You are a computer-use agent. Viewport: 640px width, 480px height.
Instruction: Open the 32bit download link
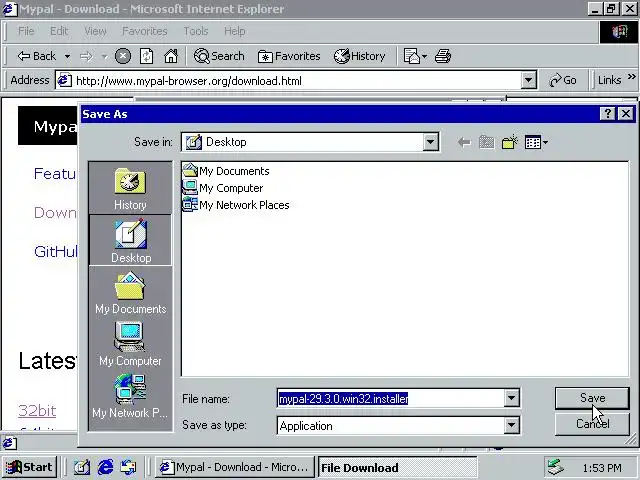tap(37, 410)
